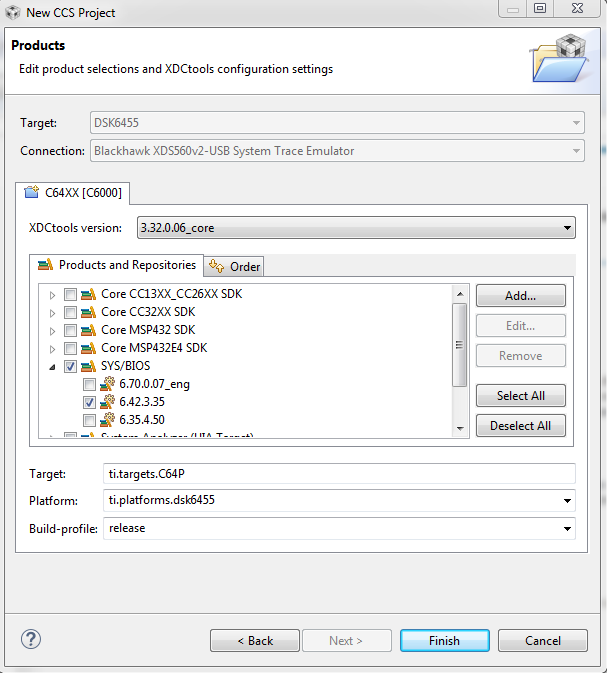Expand the Core CC13XX_CC26XX SDK node
607x673 pixels.
pos(52,295)
